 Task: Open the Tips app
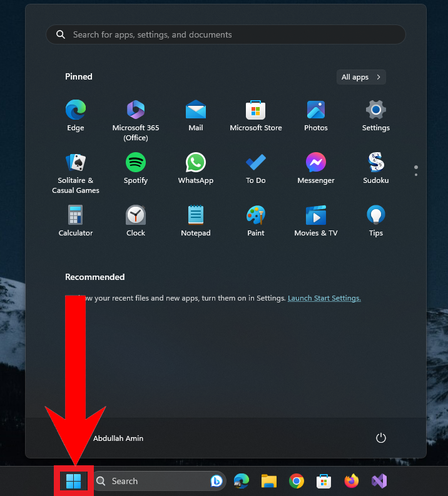pyautogui.click(x=375, y=221)
